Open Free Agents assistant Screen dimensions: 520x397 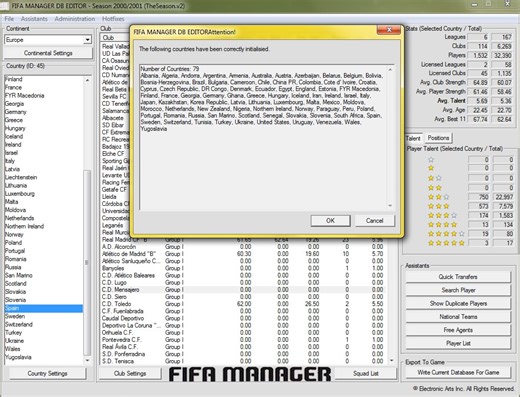458,330
